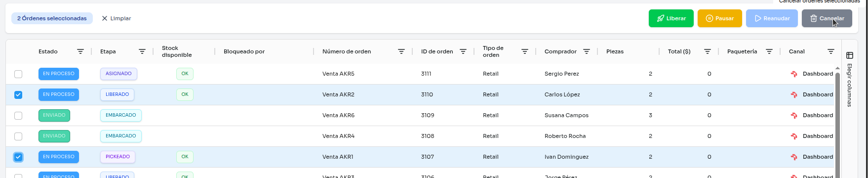Click the Liberar button
The height and width of the screenshot is (178, 868).
[x=671, y=18]
